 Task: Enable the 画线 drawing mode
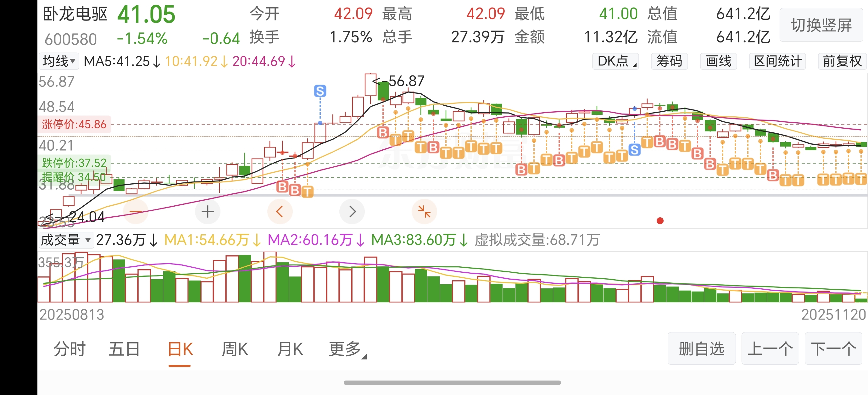pos(718,61)
